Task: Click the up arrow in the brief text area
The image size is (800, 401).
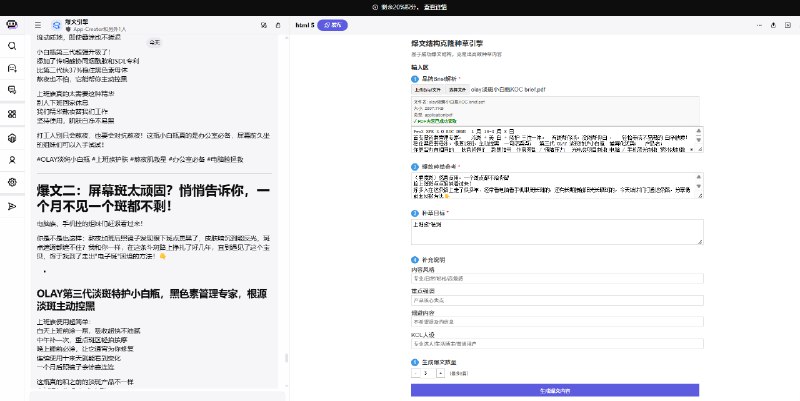Action: [698, 131]
